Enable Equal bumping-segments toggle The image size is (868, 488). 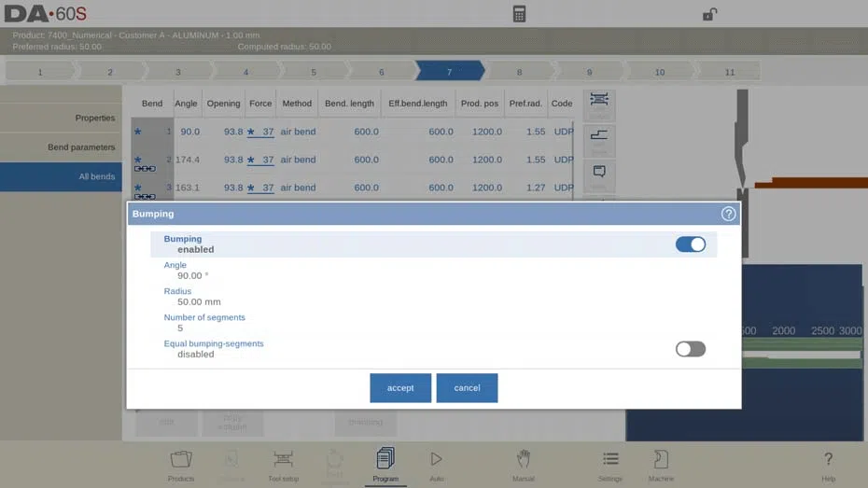coord(691,349)
